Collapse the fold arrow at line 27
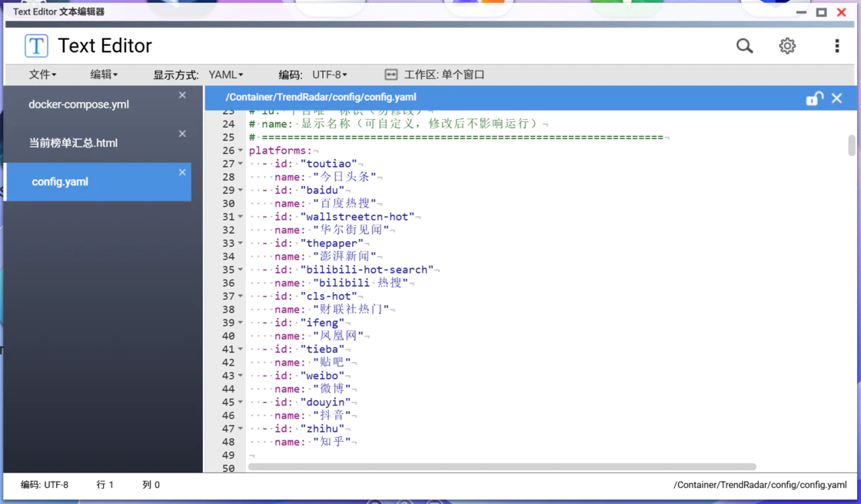This screenshot has width=861, height=504. tap(241, 164)
